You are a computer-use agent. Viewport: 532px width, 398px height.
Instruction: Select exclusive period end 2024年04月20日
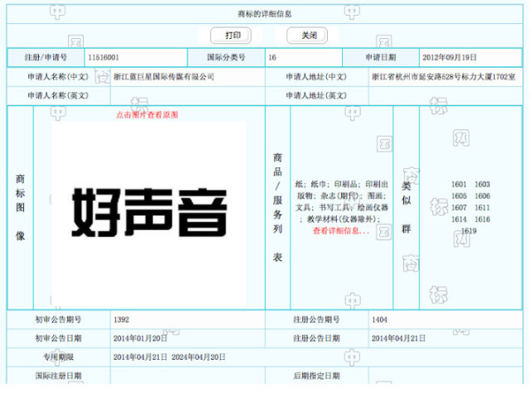click(x=198, y=357)
